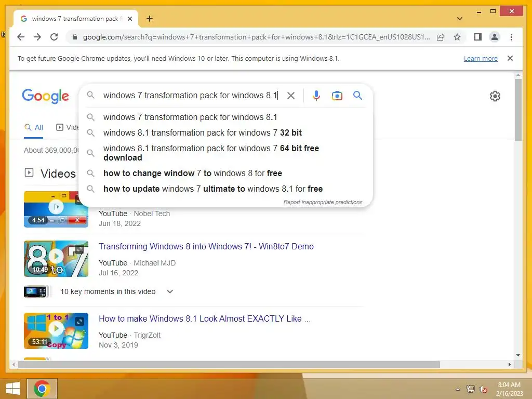Open the tab search chevron in title bar
The image size is (532, 399).
click(x=459, y=19)
